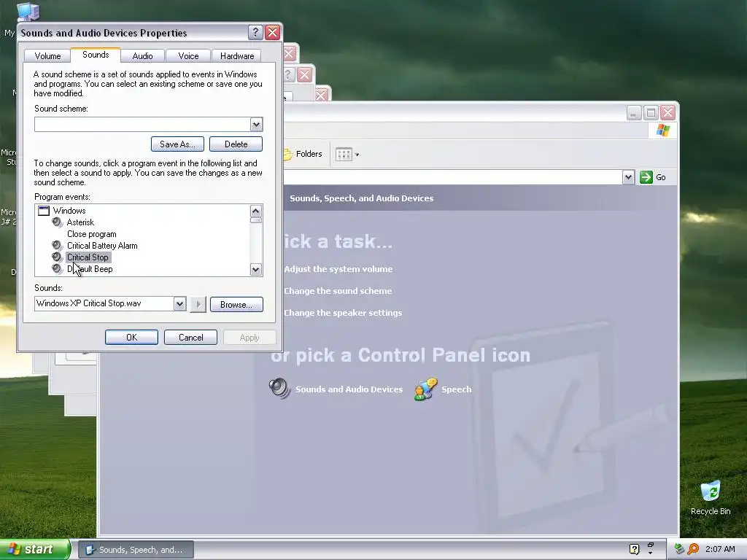Viewport: 747px width, 560px height.
Task: Click the dialog Help question mark button
Action: (255, 32)
